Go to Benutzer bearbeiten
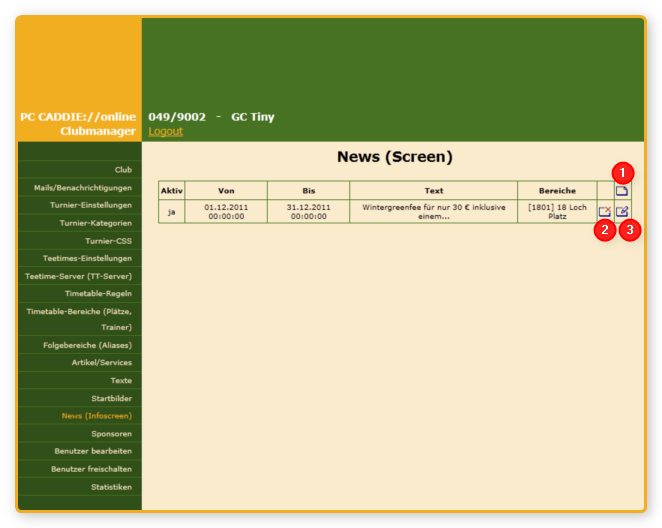Image resolution: width=662 pixels, height=528 pixels. click(x=93, y=451)
